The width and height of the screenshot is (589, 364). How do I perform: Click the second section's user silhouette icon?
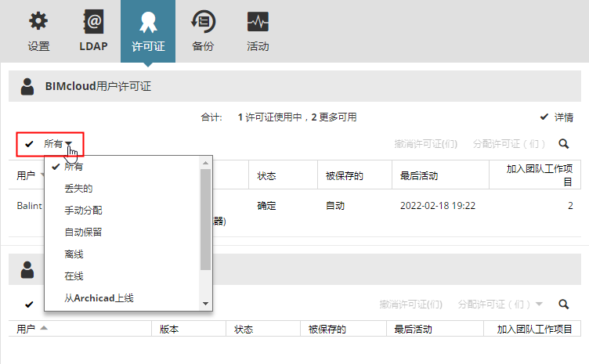pyautogui.click(x=27, y=270)
